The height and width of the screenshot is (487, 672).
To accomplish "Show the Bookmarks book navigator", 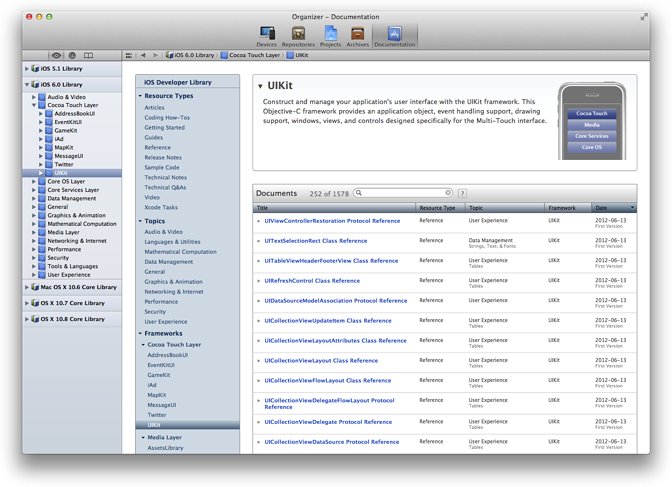I will point(89,55).
